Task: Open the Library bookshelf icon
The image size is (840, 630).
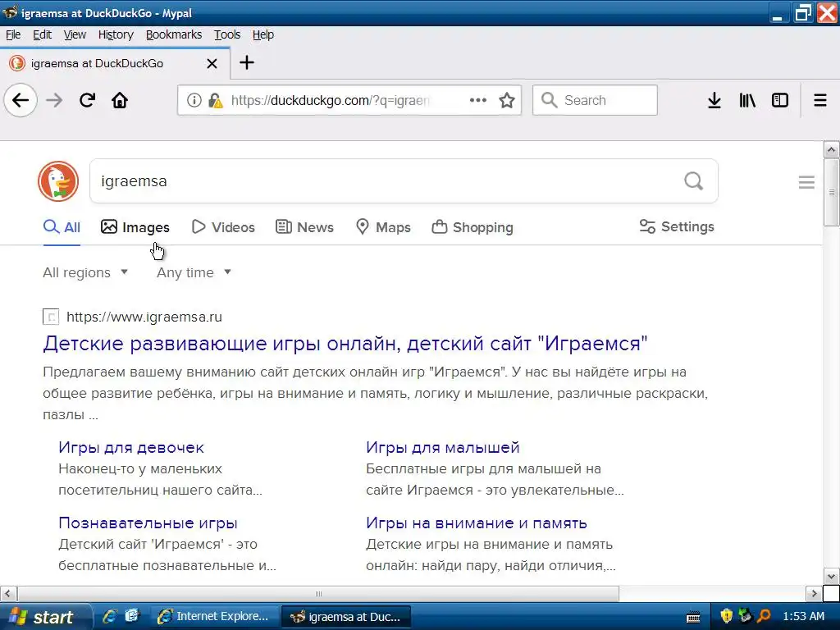Action: point(747,100)
